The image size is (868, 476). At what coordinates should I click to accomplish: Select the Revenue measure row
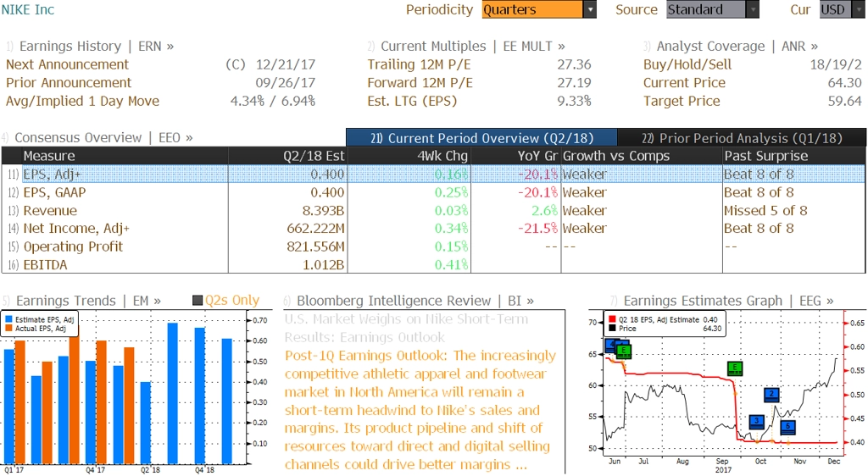(433, 211)
